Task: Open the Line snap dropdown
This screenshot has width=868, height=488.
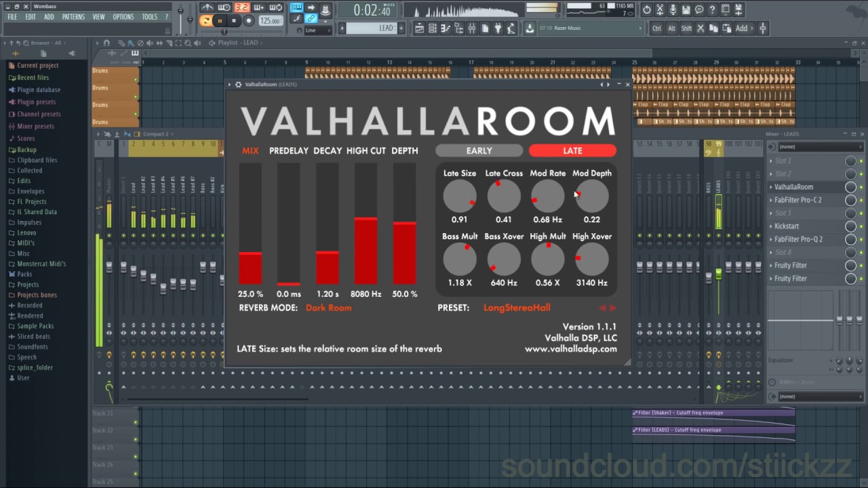Action: tap(318, 30)
